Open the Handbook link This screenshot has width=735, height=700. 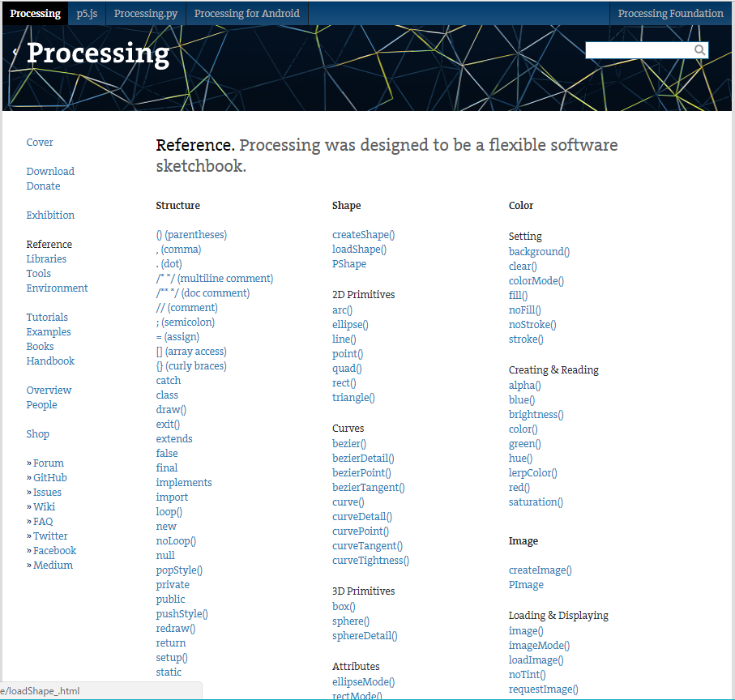pyautogui.click(x=50, y=361)
